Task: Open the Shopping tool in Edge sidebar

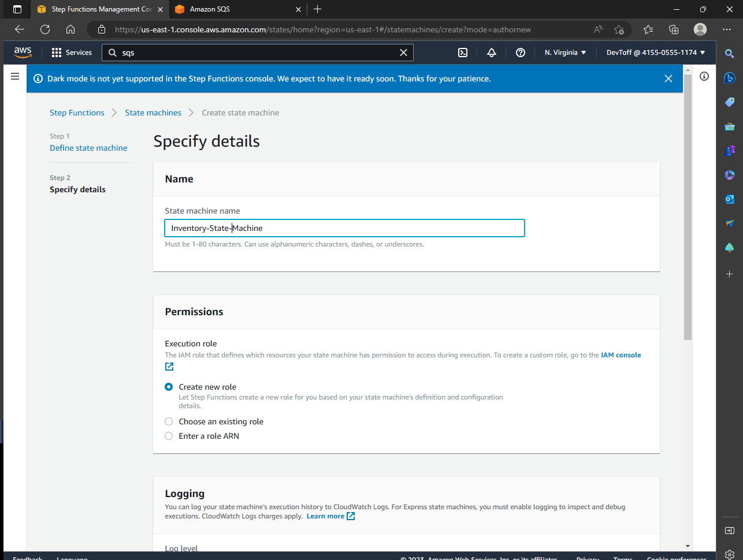Action: click(729, 102)
